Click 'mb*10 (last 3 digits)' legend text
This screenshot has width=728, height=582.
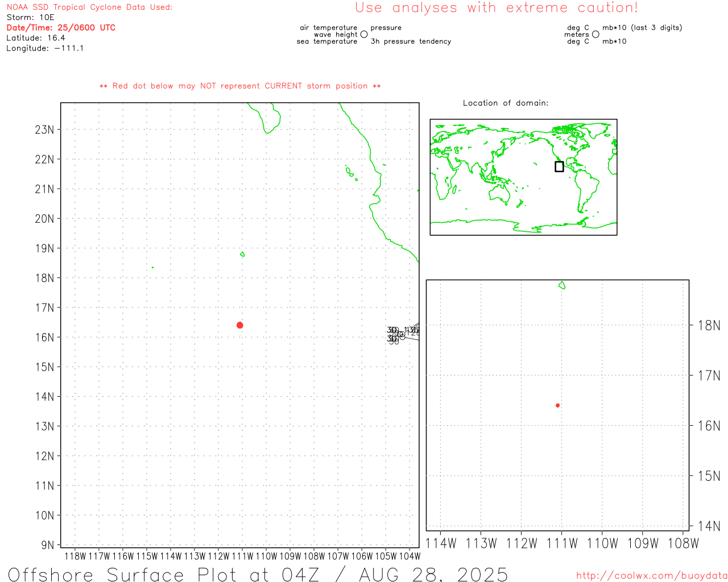click(x=642, y=28)
